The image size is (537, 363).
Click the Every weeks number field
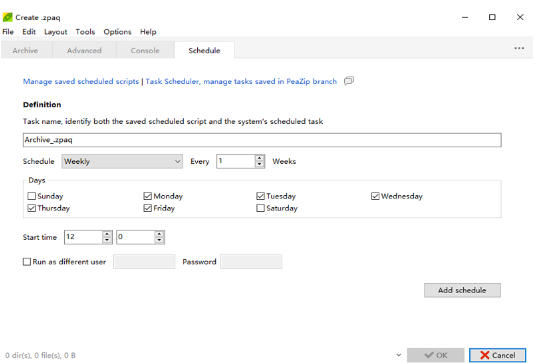[x=236, y=161]
